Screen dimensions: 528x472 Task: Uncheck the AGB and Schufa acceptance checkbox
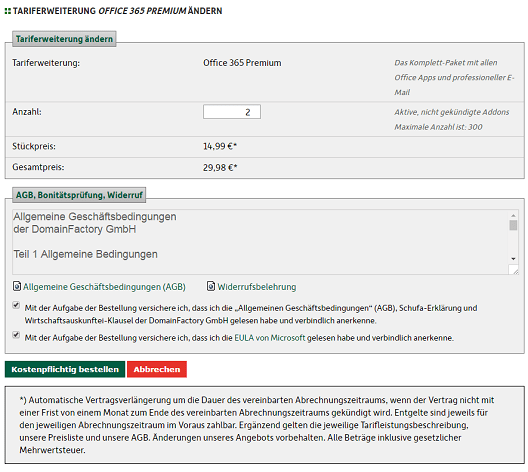(16, 305)
